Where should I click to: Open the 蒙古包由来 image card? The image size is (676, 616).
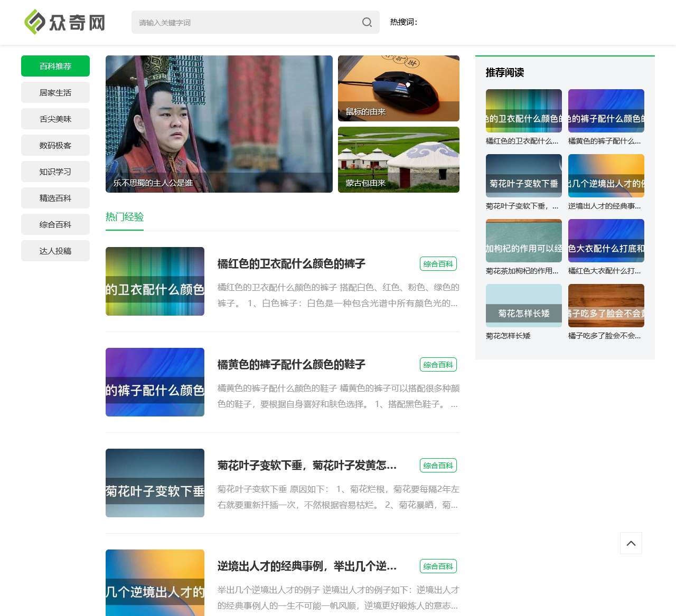(399, 159)
